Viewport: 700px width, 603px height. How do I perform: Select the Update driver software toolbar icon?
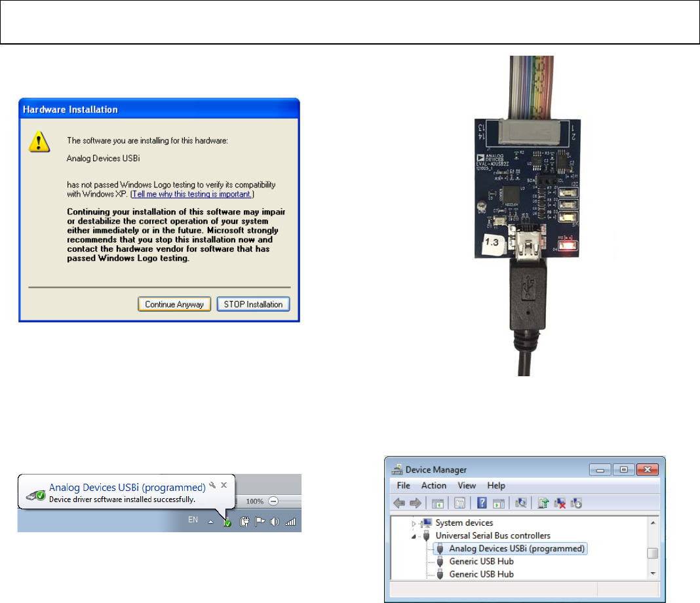pos(543,503)
